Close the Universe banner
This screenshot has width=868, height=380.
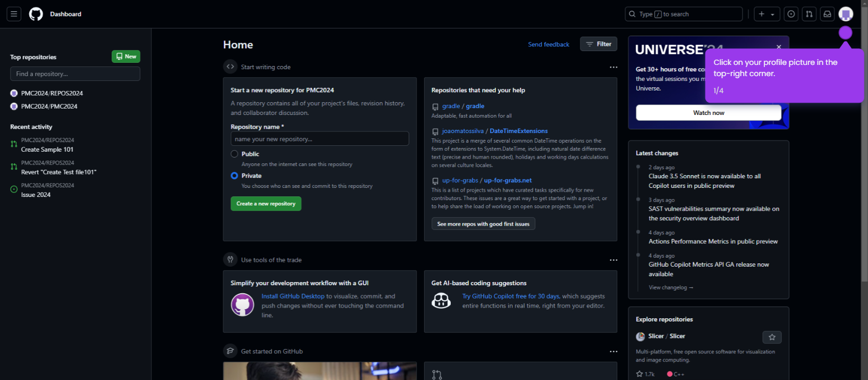point(779,47)
